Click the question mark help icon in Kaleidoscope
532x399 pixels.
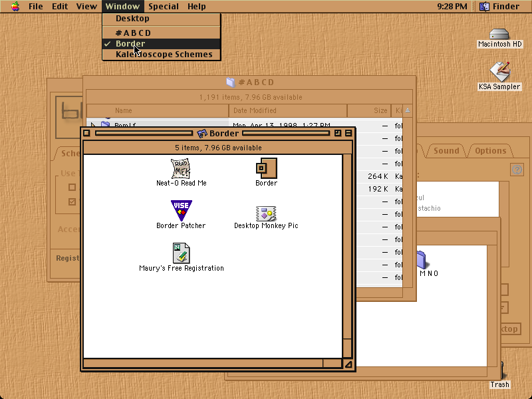517,170
